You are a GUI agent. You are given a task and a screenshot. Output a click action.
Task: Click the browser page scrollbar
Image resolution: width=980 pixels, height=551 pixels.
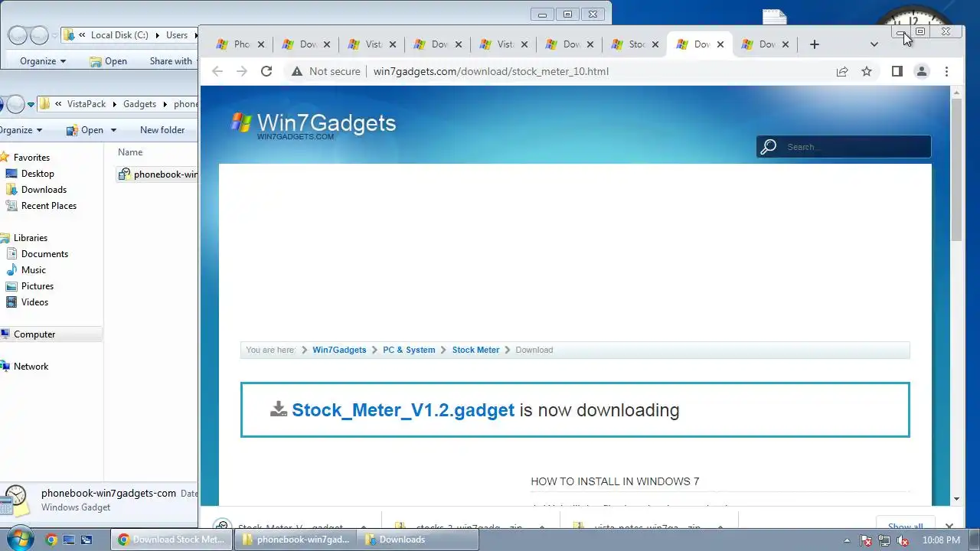point(956,168)
